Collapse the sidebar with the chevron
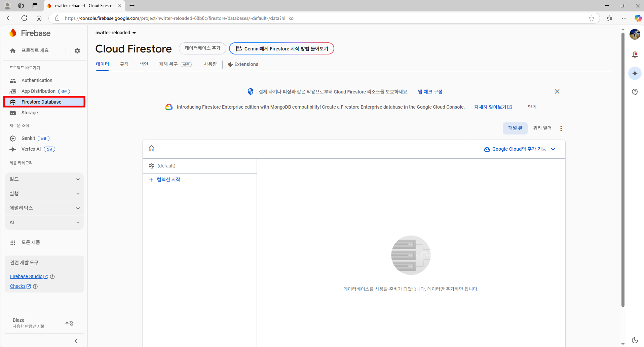The width and height of the screenshot is (644, 347). 76,341
